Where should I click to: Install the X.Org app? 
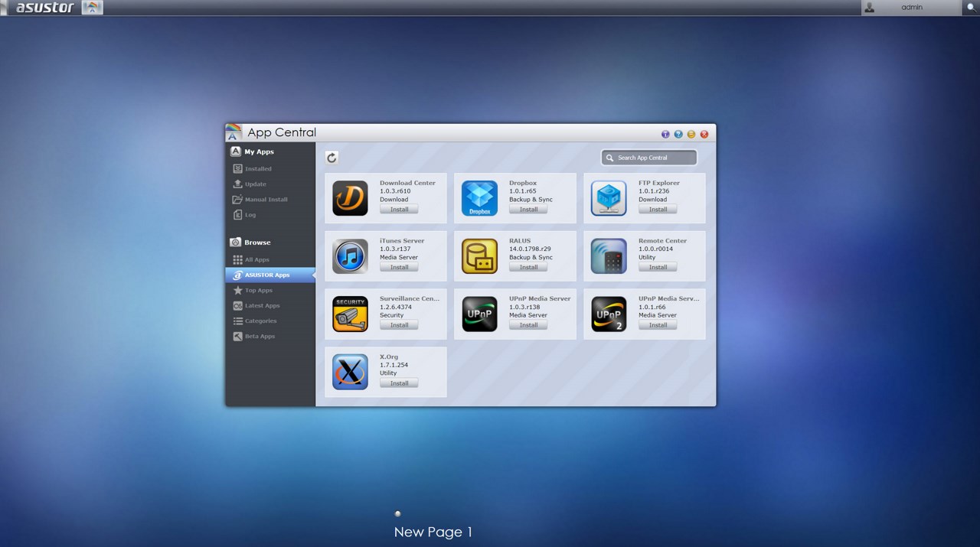click(399, 383)
